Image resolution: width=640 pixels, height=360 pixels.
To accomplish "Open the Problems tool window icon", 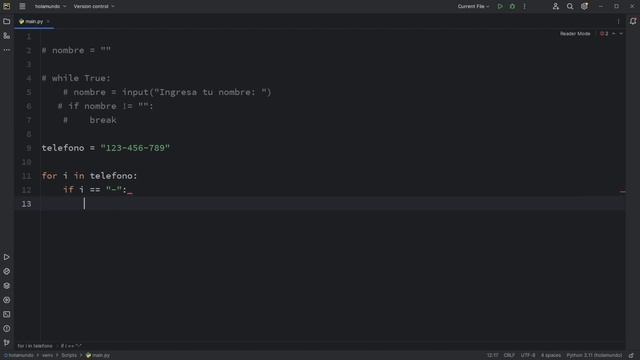I will pyautogui.click(x=7, y=329).
